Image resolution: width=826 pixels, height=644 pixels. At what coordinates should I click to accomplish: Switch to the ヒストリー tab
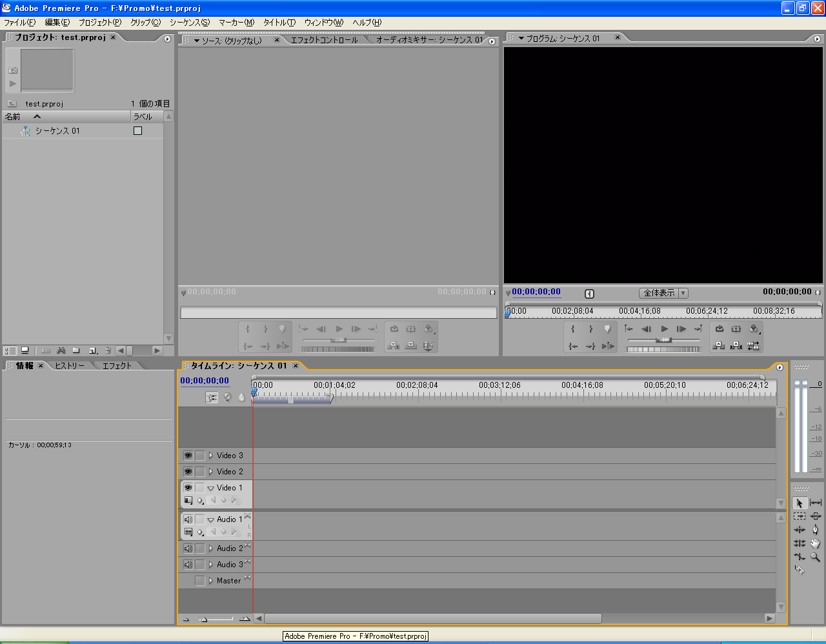click(x=69, y=366)
